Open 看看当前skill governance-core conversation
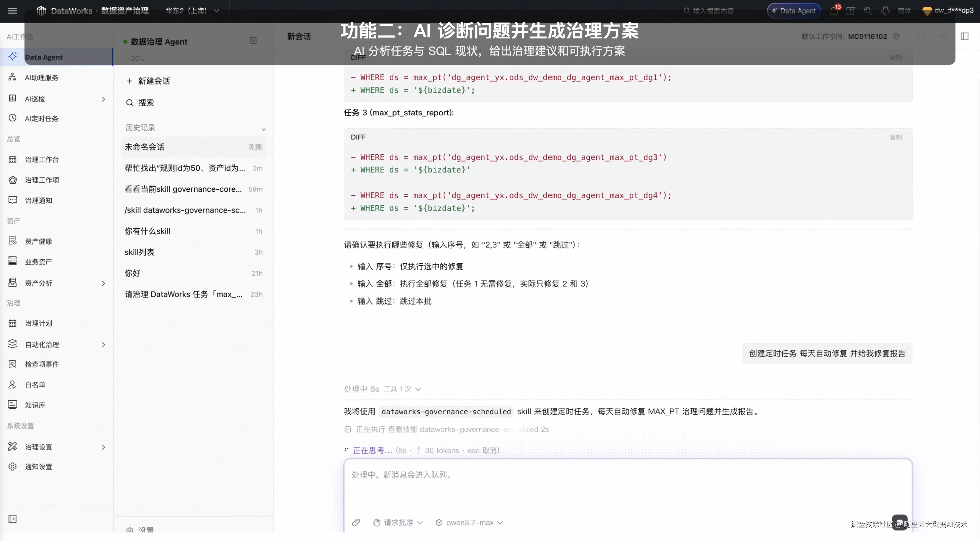The width and height of the screenshot is (980, 541). 194,189
